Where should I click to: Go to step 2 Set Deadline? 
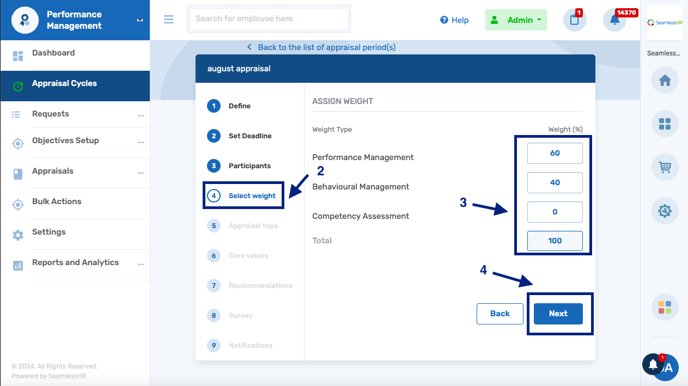coord(239,136)
